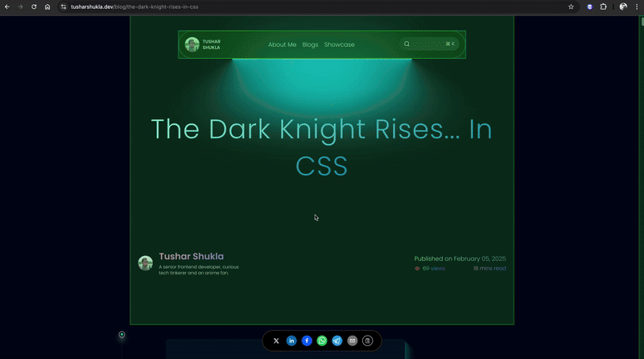The width and height of the screenshot is (644, 359).
Task: Open the Chrome three-dot menu
Action: [x=637, y=7]
